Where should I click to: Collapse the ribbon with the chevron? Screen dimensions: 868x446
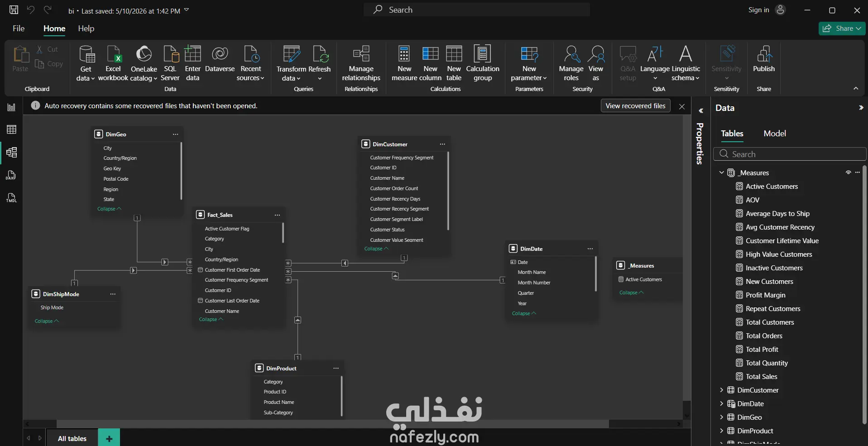click(x=856, y=89)
